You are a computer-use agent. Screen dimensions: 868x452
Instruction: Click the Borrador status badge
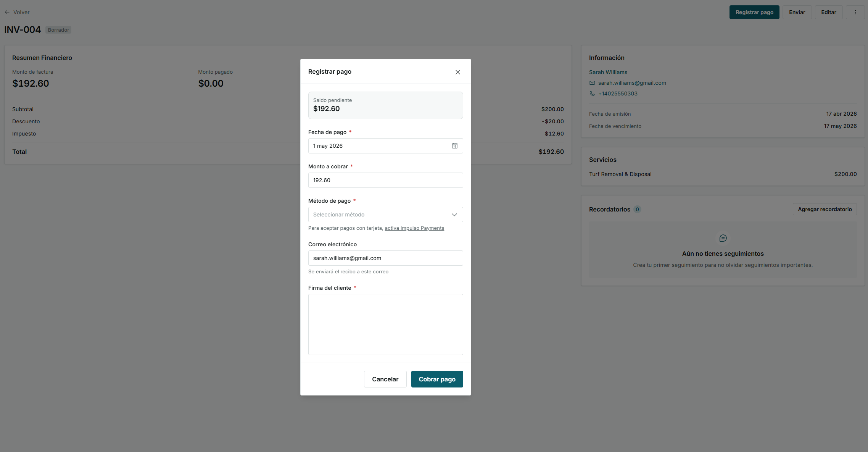(58, 30)
